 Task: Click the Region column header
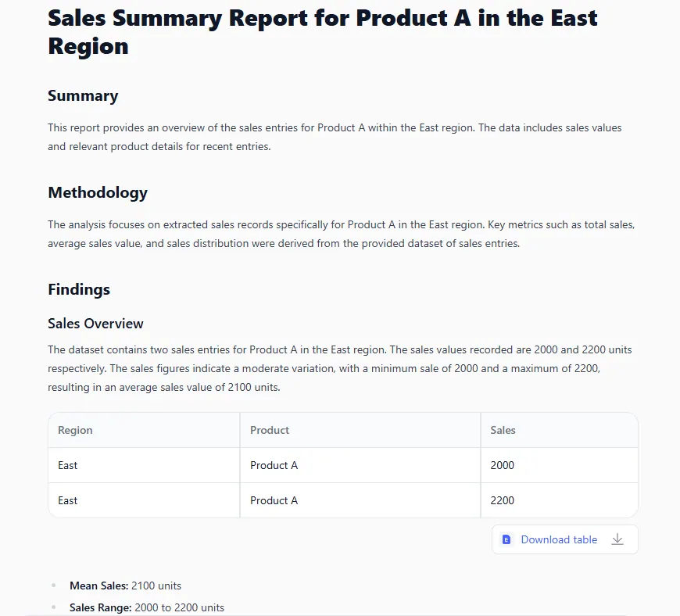point(75,430)
